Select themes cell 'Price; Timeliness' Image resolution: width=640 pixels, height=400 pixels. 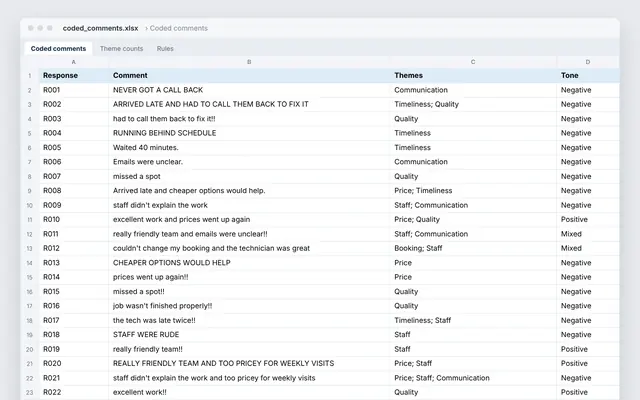(x=473, y=191)
